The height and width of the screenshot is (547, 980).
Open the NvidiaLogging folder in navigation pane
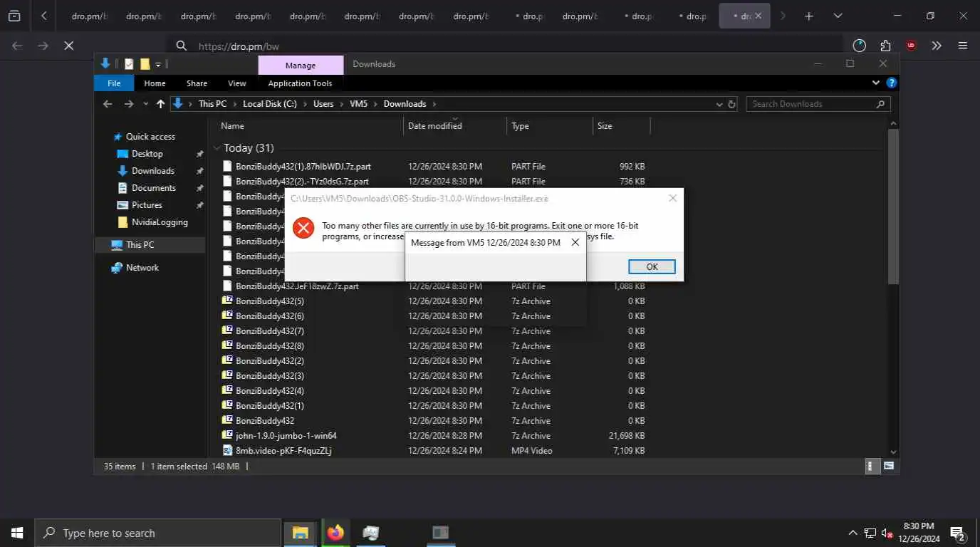(160, 222)
